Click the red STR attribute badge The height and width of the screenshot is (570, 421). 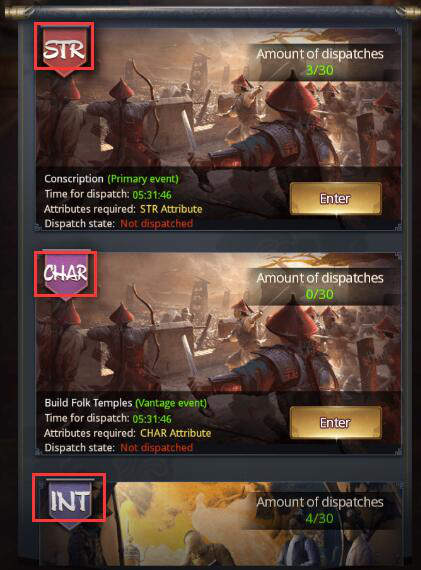pyautogui.click(x=64, y=50)
